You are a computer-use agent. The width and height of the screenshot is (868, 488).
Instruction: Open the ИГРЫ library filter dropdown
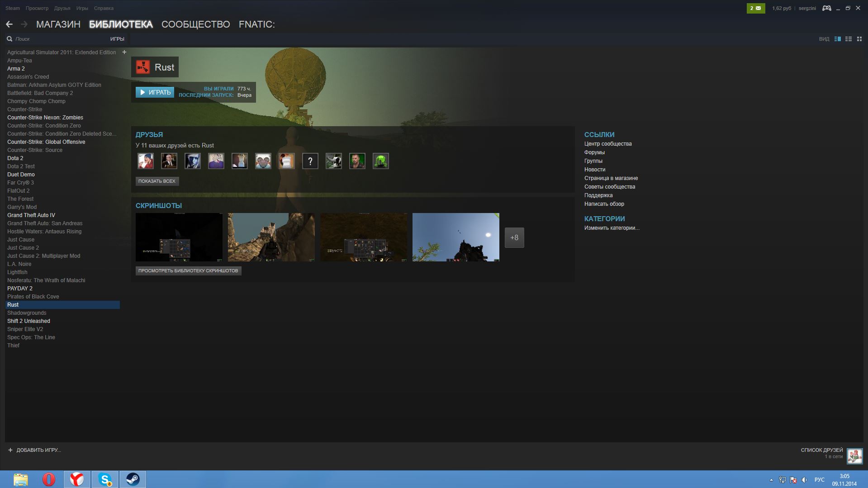(x=117, y=39)
